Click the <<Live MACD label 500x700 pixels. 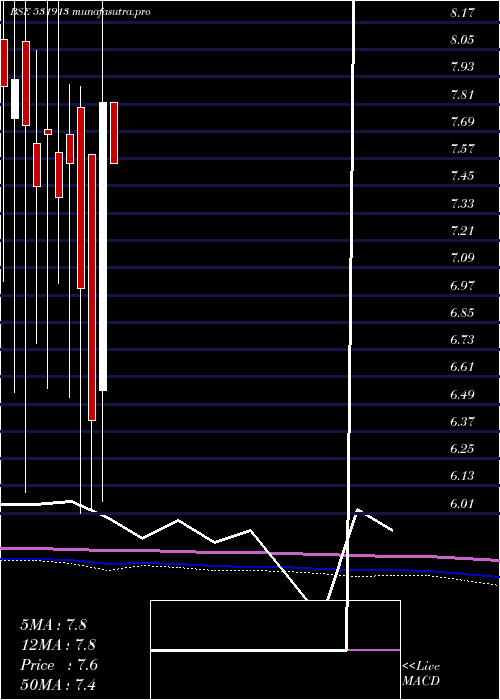(x=421, y=674)
